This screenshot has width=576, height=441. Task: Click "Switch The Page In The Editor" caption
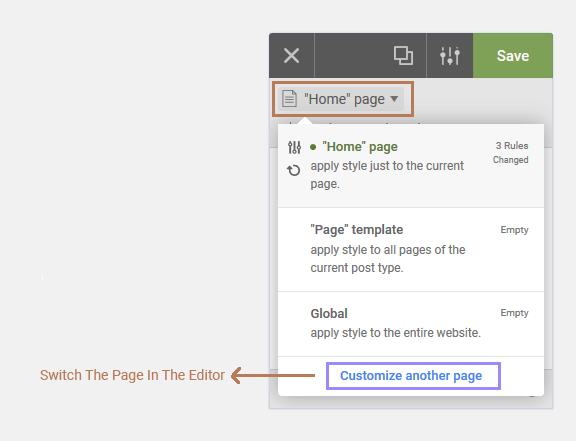click(132, 375)
